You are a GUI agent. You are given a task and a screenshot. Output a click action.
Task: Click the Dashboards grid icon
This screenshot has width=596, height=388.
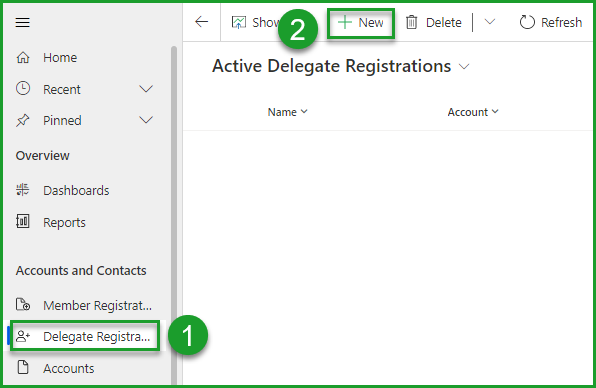23,190
